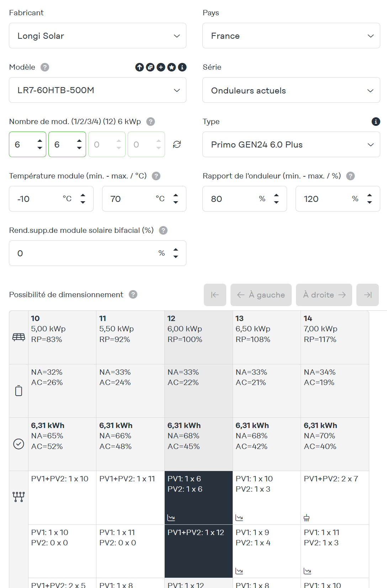The height and width of the screenshot is (588, 387).
Task: Select the 12 modules 6,00 kWp column header
Action: coord(198,337)
